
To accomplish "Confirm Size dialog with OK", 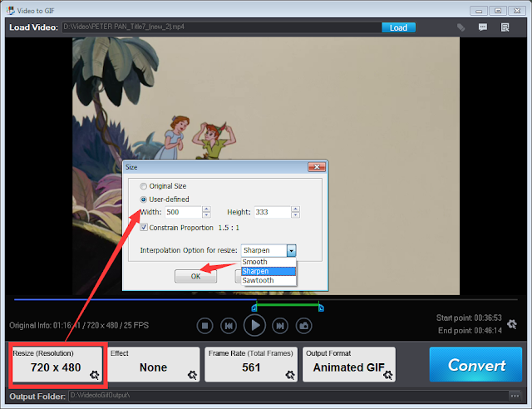I will 196,276.
